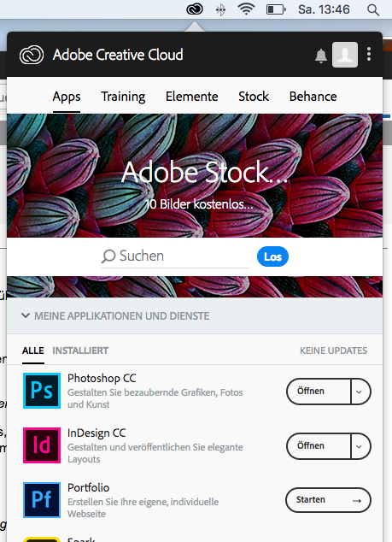Open notifications bell icon
Image resolution: width=392 pixels, height=542 pixels.
tap(321, 56)
